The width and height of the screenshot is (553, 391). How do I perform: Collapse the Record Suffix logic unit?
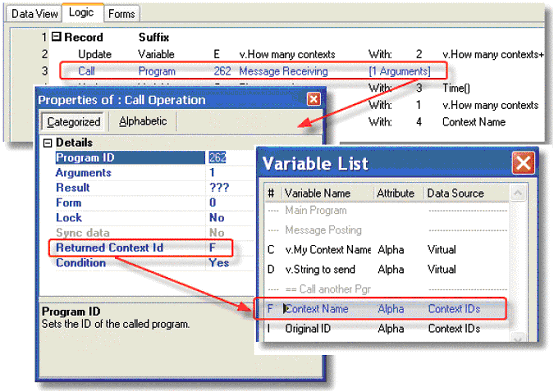[x=56, y=37]
